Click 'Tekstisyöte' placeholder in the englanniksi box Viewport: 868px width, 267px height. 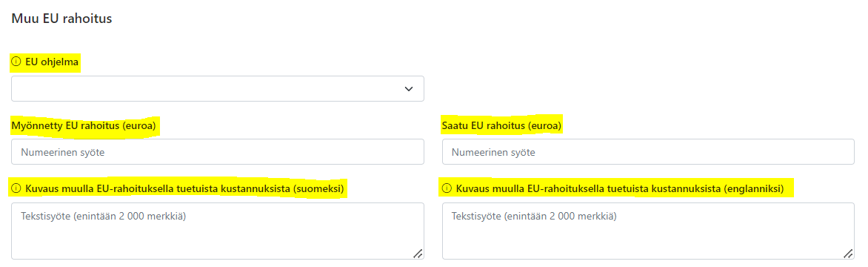[x=534, y=216]
